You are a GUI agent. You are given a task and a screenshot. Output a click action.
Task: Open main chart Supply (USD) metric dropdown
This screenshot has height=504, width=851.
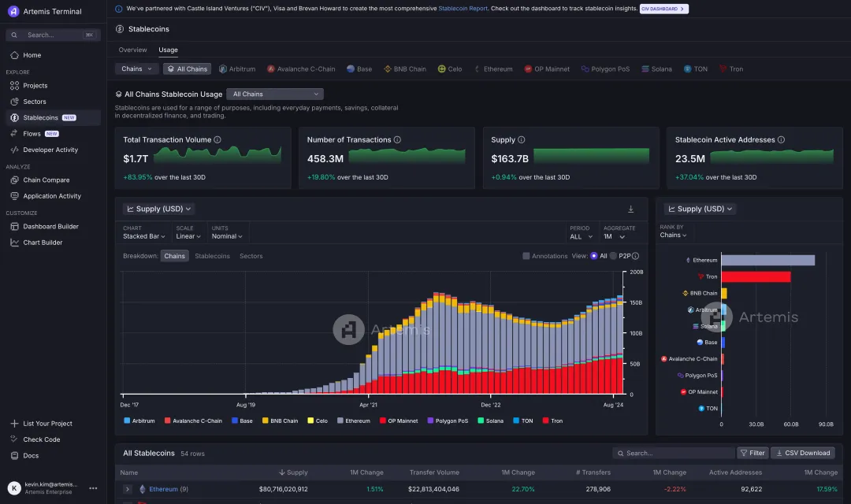(x=158, y=209)
